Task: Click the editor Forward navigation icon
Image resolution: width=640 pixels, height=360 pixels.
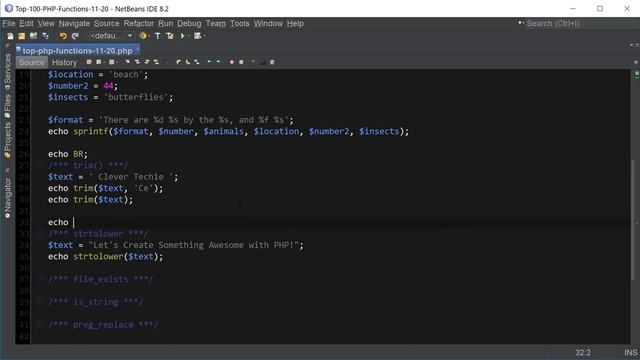Action: 111,62
